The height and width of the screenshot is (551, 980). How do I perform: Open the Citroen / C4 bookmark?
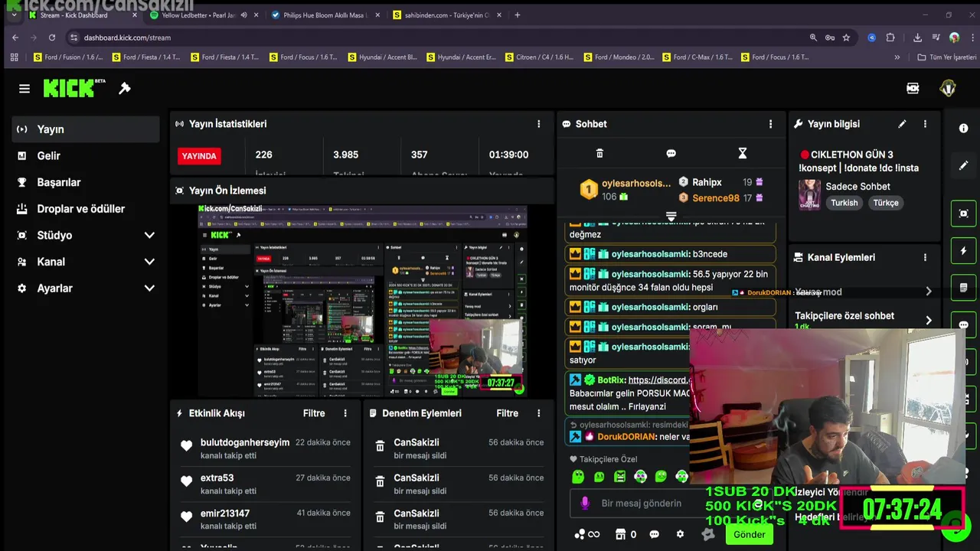[539, 57]
